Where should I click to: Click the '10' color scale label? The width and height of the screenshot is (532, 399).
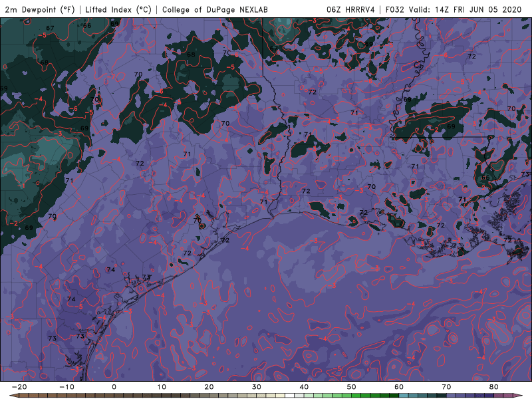click(162, 387)
